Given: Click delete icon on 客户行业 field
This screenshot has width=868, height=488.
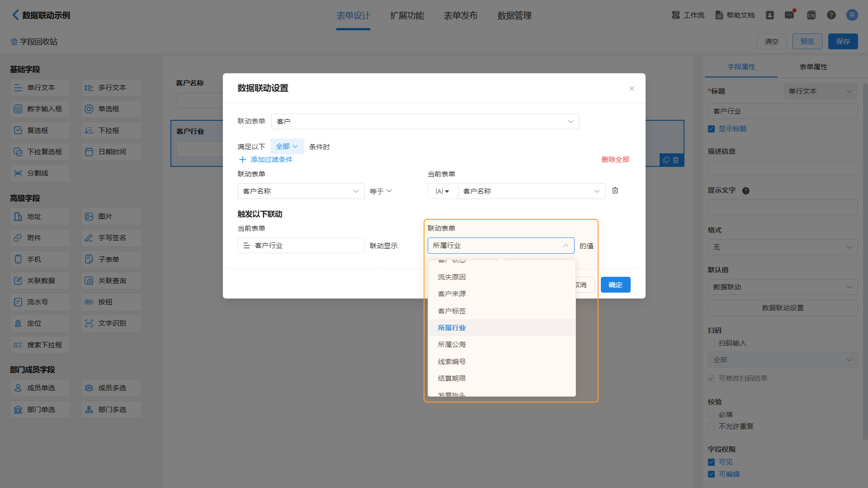Looking at the screenshot, I should (676, 160).
